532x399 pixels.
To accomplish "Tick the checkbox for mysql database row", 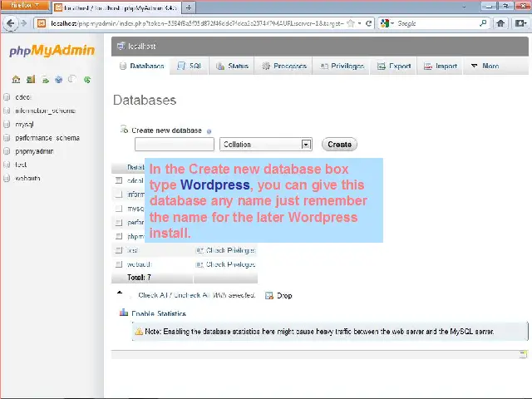I will 119,209.
